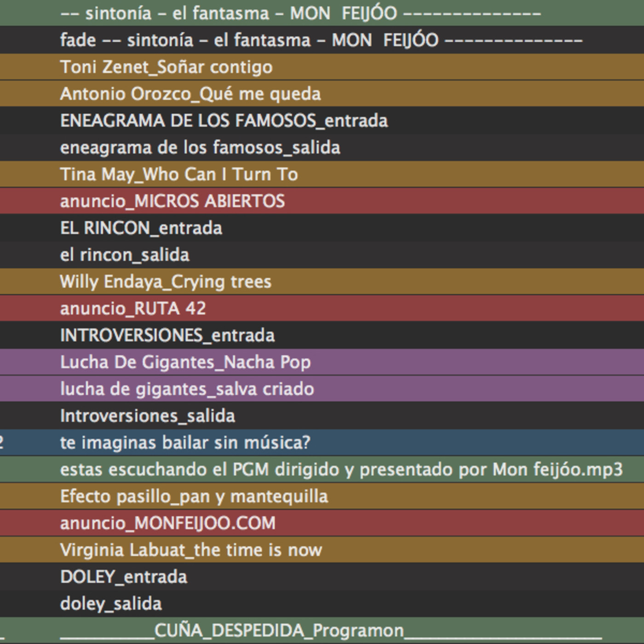Select lucha de gigantes_salva criado row
This screenshot has width=644, height=644.
tap(187, 389)
